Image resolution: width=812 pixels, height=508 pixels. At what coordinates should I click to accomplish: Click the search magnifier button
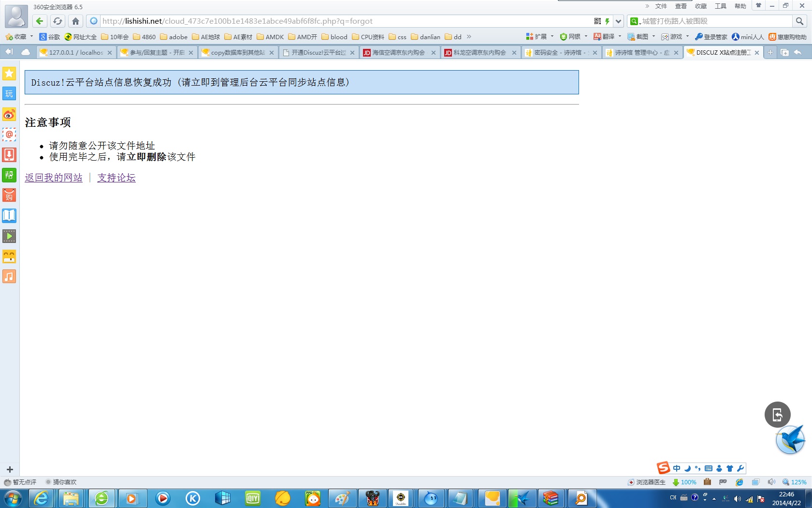click(x=799, y=21)
